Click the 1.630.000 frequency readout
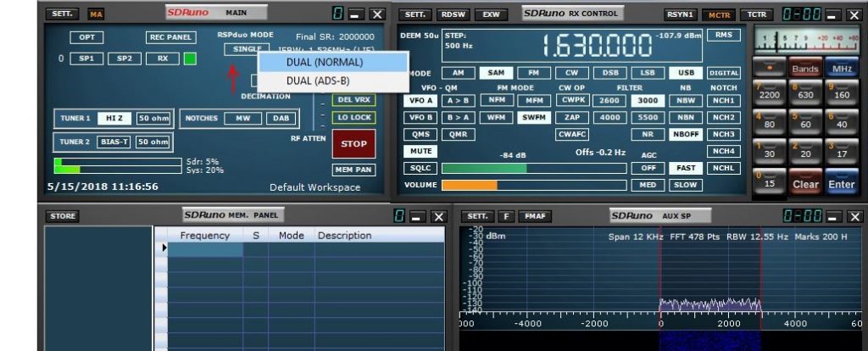Image resolution: width=868 pixels, height=351 pixels. point(597,46)
